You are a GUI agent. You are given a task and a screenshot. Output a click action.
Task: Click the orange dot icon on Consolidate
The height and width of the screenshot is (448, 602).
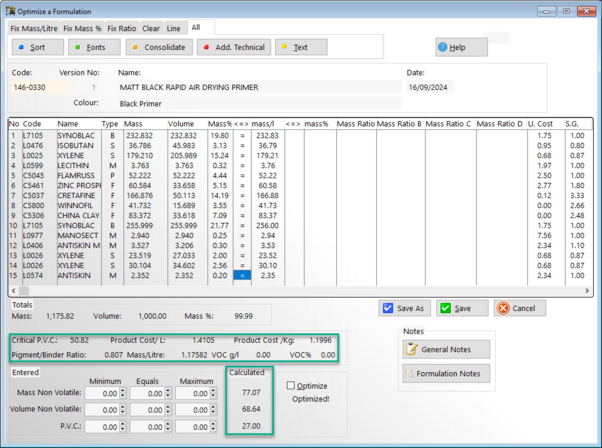click(x=135, y=47)
